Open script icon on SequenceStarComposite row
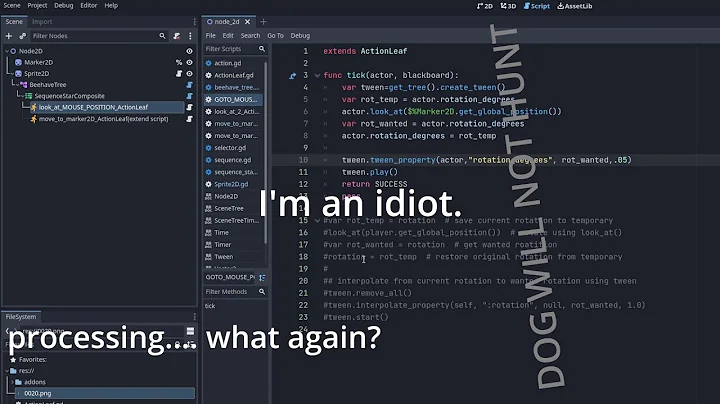The width and height of the screenshot is (720, 404). pos(189,96)
